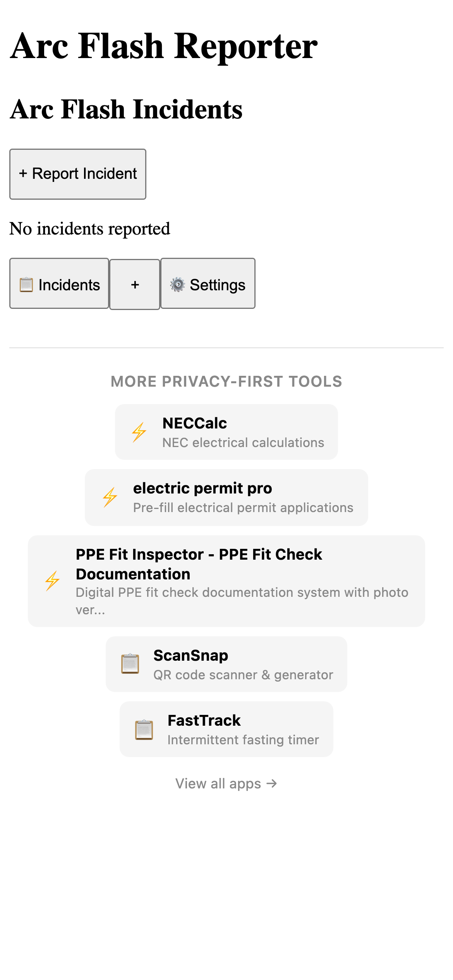
Task: Click the + tab between Incidents and Settings
Action: 134,284
